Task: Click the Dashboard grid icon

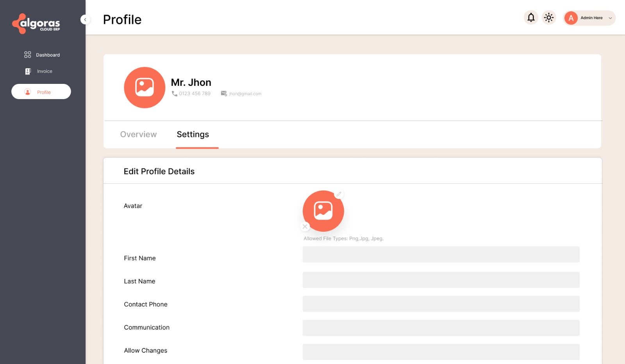Action: [27, 55]
